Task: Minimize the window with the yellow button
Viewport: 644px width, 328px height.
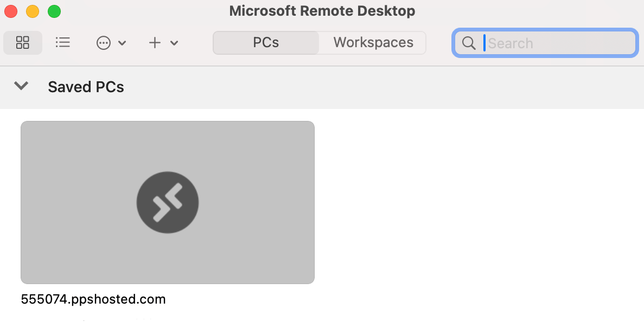Action: point(33,11)
